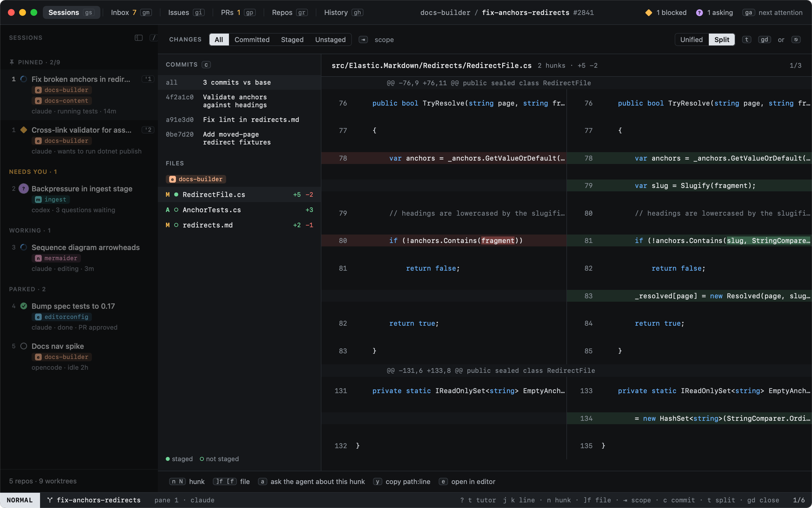Image resolution: width=812 pixels, height=508 pixels.
Task: Click the escape key icon after 'or'
Action: pos(796,40)
